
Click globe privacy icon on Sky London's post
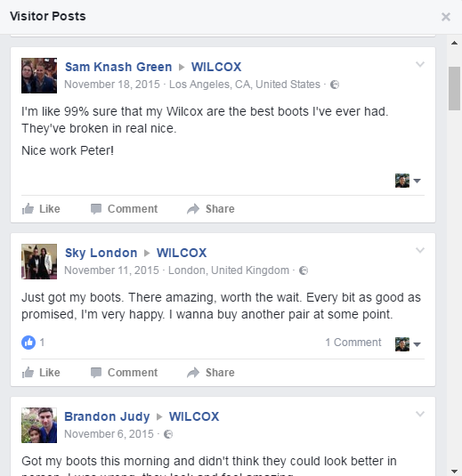[x=304, y=270]
